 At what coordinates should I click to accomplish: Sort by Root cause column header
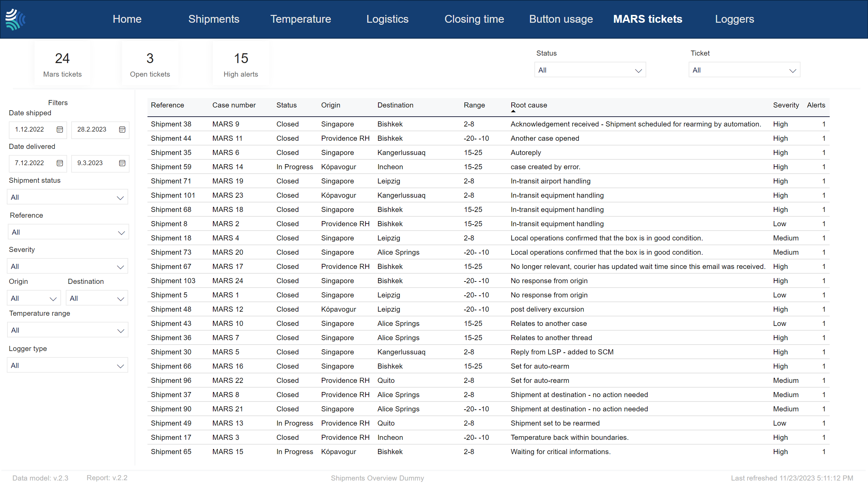tap(529, 105)
